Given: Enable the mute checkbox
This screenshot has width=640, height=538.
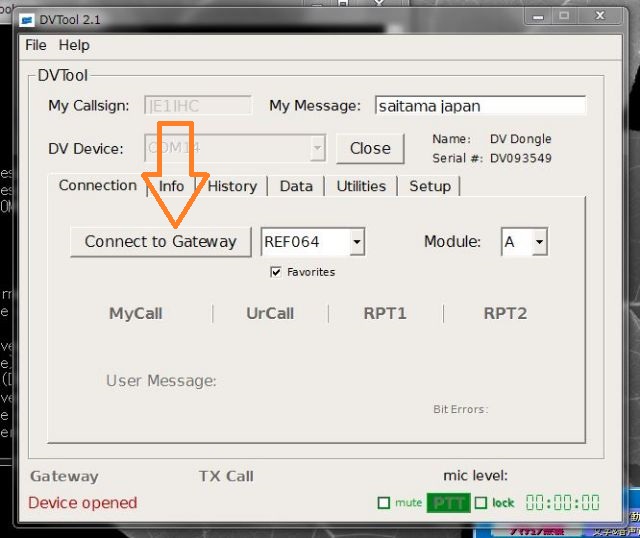Looking at the screenshot, I should click(383, 503).
